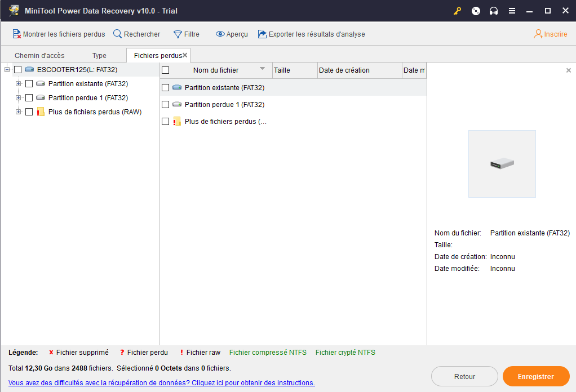The width and height of the screenshot is (576, 392).
Task: Select the Fichiers perdus tab
Action: pyautogui.click(x=158, y=55)
